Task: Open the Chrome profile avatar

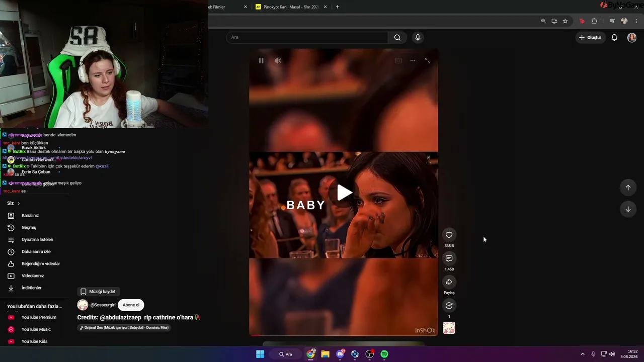Action: pos(624,21)
